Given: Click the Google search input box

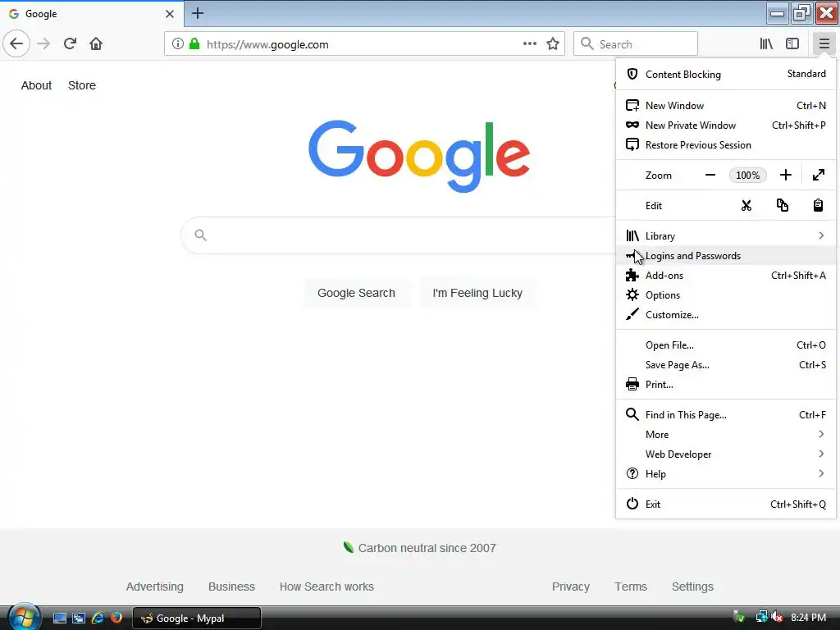Looking at the screenshot, I should [x=399, y=235].
